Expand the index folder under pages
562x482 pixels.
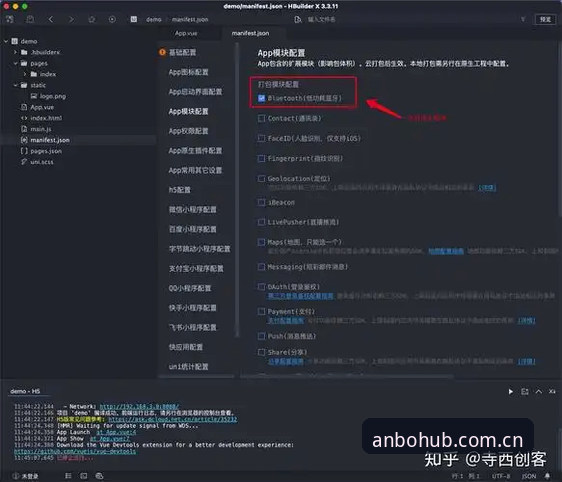click(25, 74)
